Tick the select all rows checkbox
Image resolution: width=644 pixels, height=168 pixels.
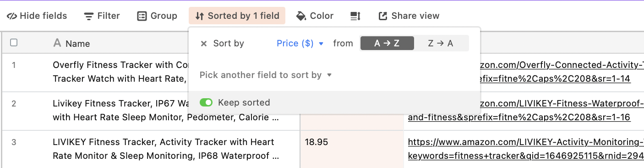14,43
